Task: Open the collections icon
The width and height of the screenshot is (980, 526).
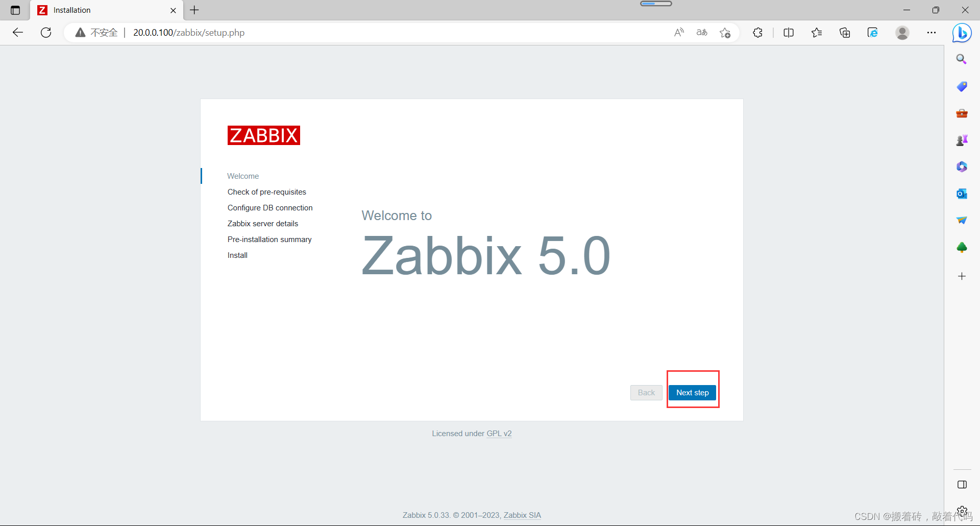Action: [845, 33]
